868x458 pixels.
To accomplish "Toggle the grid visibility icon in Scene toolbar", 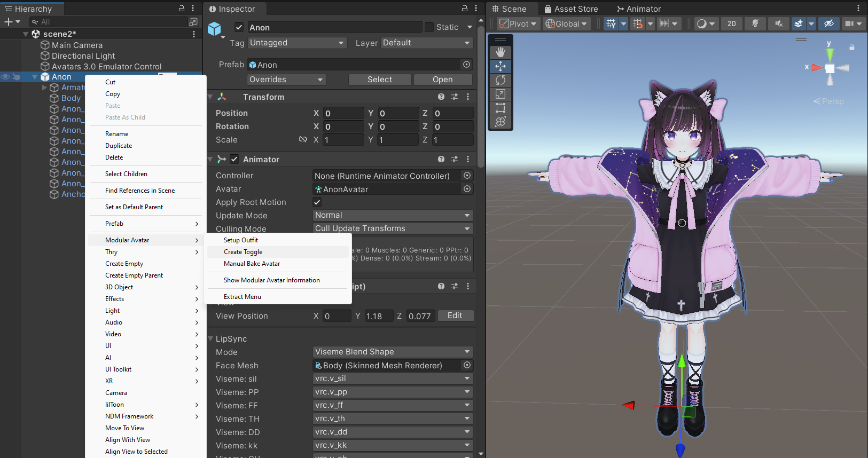I will click(x=611, y=23).
